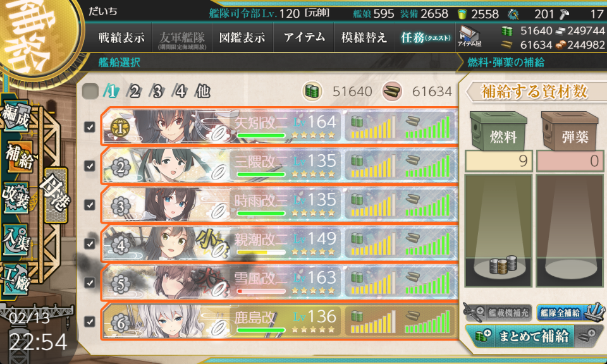Uncheck the checkbox for 親潮改二

tap(90, 243)
